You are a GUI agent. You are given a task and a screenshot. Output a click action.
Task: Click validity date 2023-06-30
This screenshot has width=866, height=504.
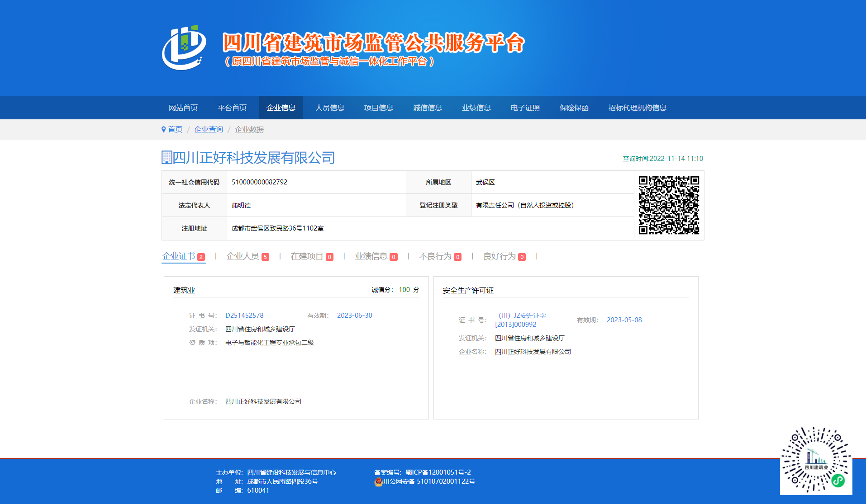pos(355,316)
